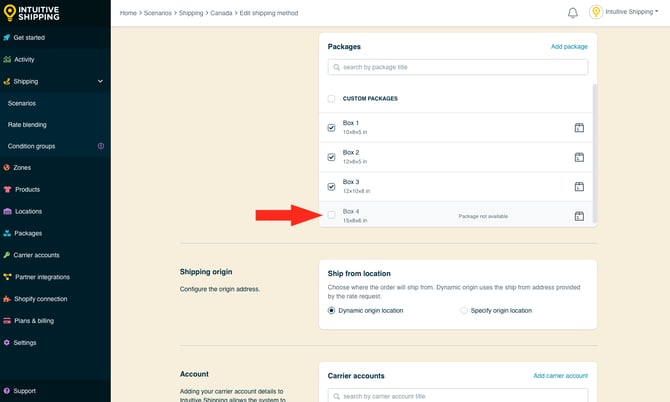Click the Shopify connection icon
The image size is (670, 402).
(x=7, y=299)
